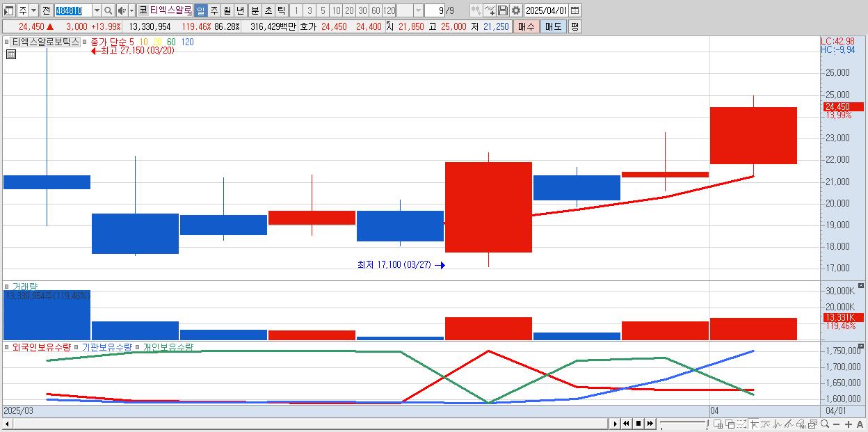Screen dimensions: 868x432
Task: Click the zoom magnifier icon at bottom
Action: coord(825,424)
